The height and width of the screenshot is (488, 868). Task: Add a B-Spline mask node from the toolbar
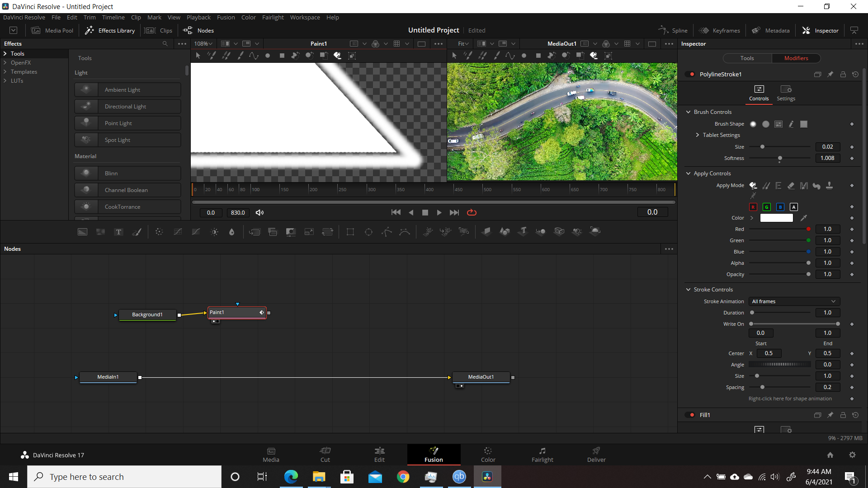[405, 232]
